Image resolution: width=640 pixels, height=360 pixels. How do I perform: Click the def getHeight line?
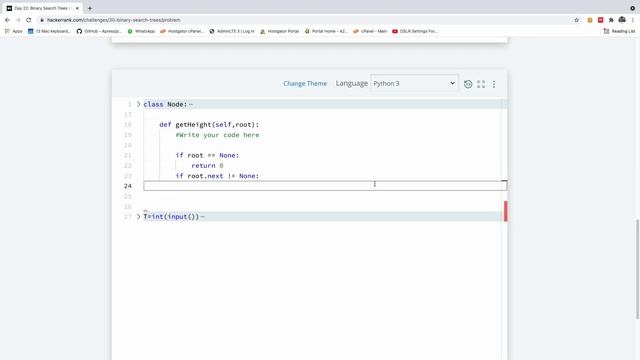point(209,125)
